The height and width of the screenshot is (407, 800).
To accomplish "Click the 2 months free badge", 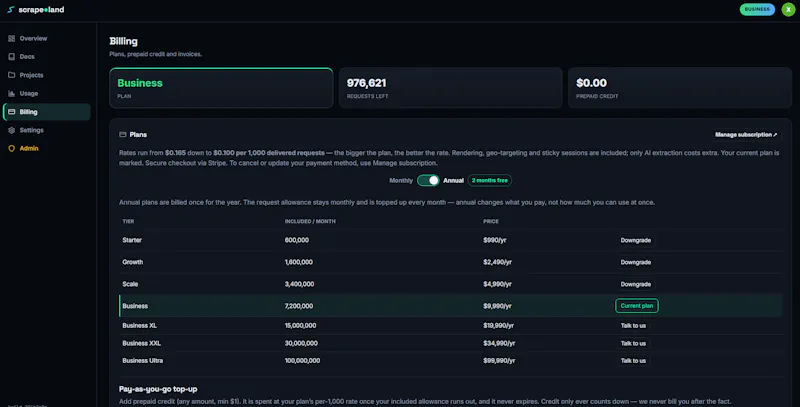I will [490, 181].
